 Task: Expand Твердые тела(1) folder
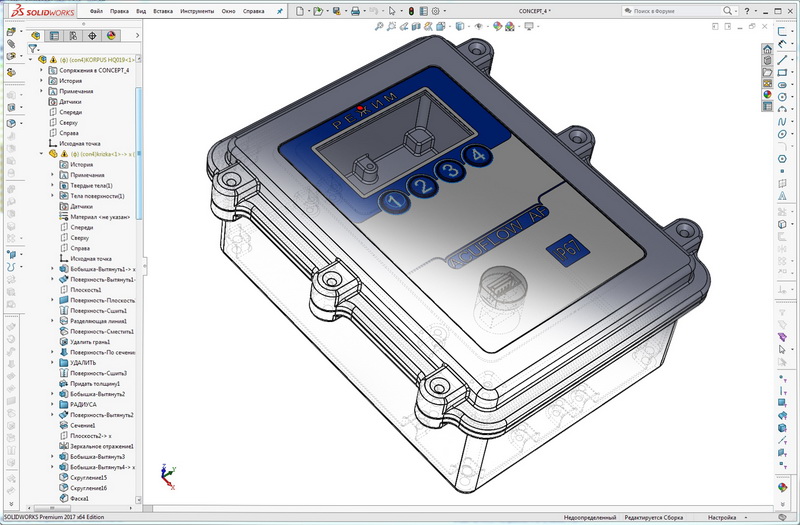pyautogui.click(x=52, y=185)
